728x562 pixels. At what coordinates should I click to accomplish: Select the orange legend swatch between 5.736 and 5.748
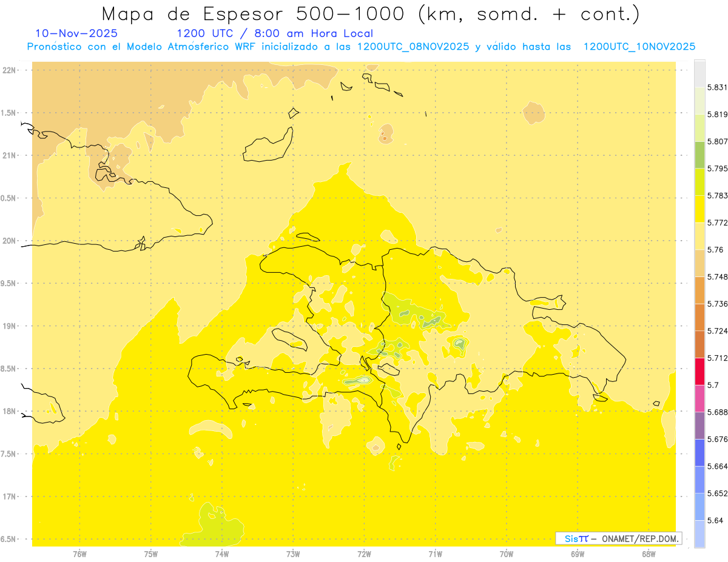pyautogui.click(x=699, y=290)
